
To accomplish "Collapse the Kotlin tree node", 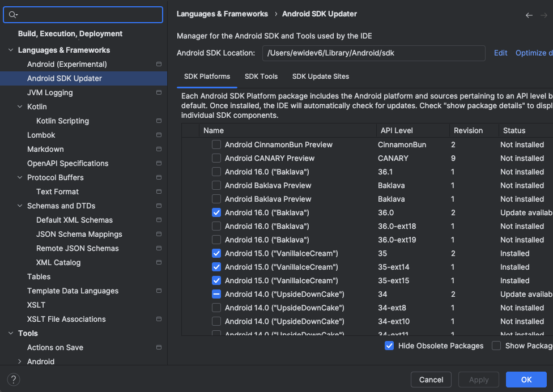I will [20, 106].
